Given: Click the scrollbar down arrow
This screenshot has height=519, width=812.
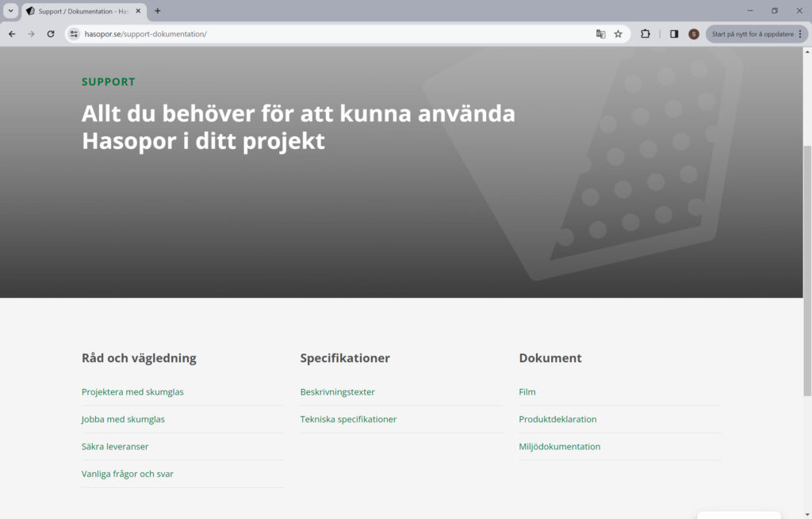Looking at the screenshot, I should (x=807, y=515).
